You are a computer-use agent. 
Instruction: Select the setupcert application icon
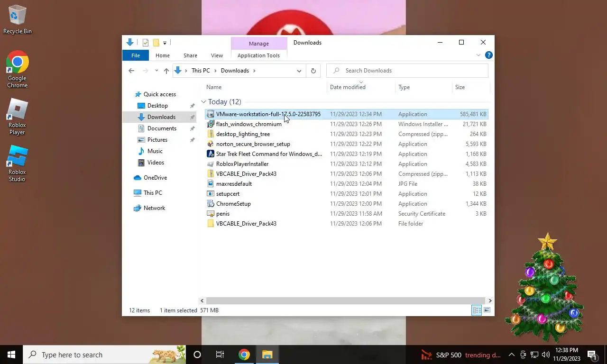click(x=211, y=194)
